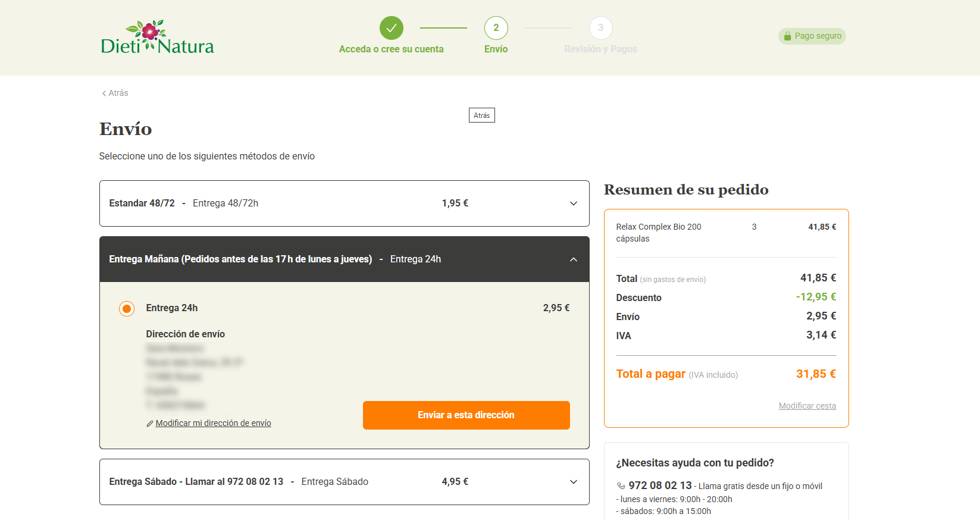
Task: Go to Acceda o cree su cuenta step
Action: (391, 49)
